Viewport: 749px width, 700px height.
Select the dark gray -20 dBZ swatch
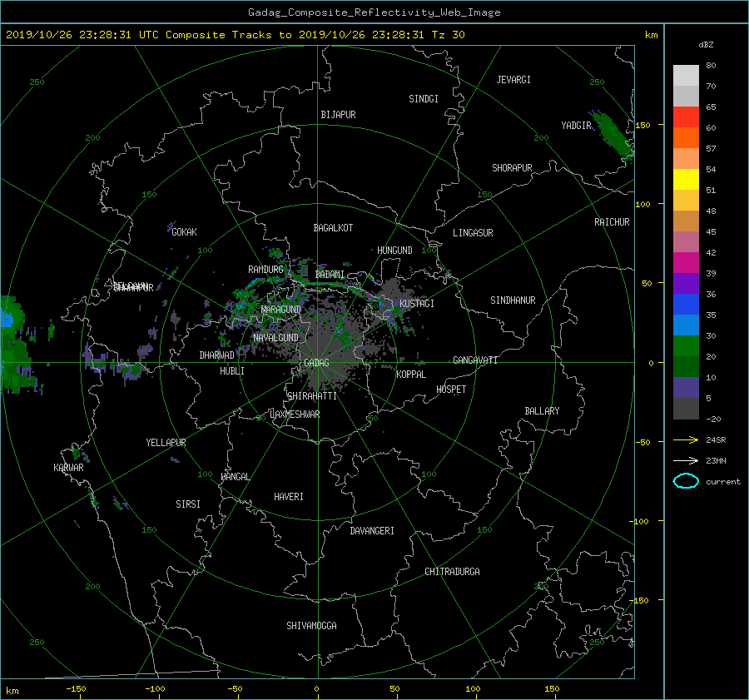click(x=686, y=408)
